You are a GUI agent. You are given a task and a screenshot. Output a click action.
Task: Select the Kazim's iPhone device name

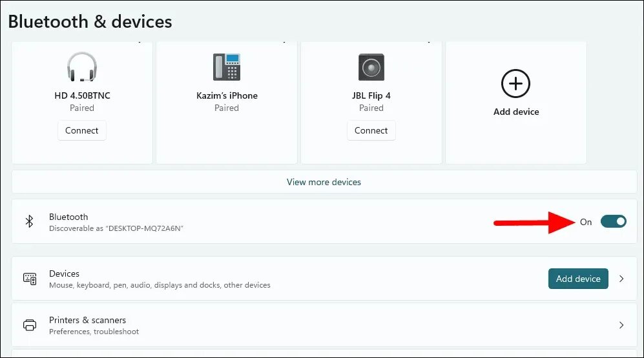tap(227, 95)
